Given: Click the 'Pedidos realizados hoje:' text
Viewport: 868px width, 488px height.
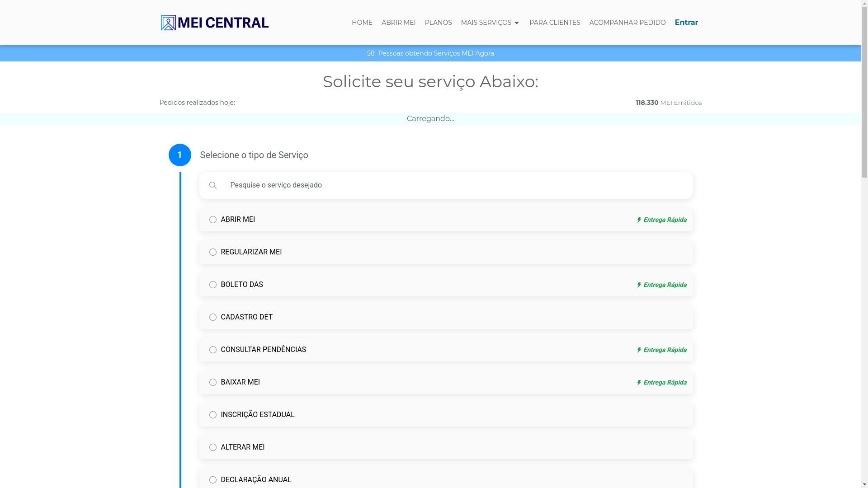Looking at the screenshot, I should coord(197,103).
